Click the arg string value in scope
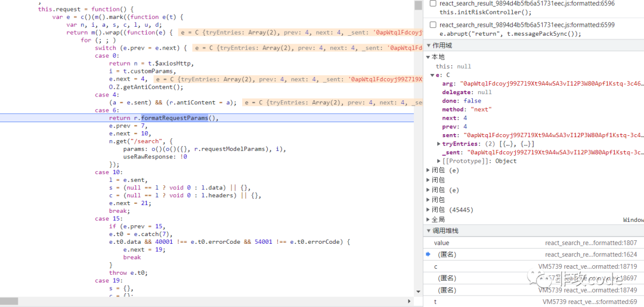644x307 pixels. 551,83
